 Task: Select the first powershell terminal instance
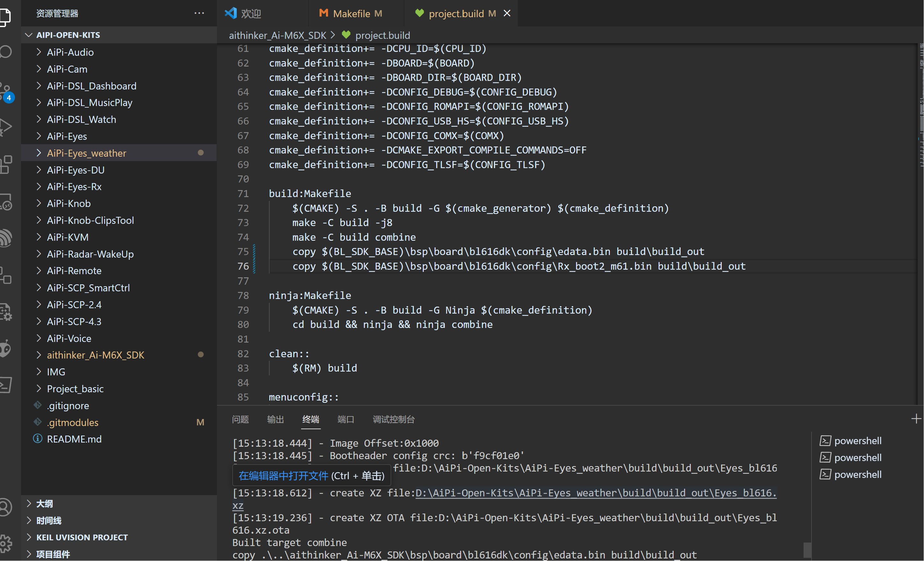point(850,441)
